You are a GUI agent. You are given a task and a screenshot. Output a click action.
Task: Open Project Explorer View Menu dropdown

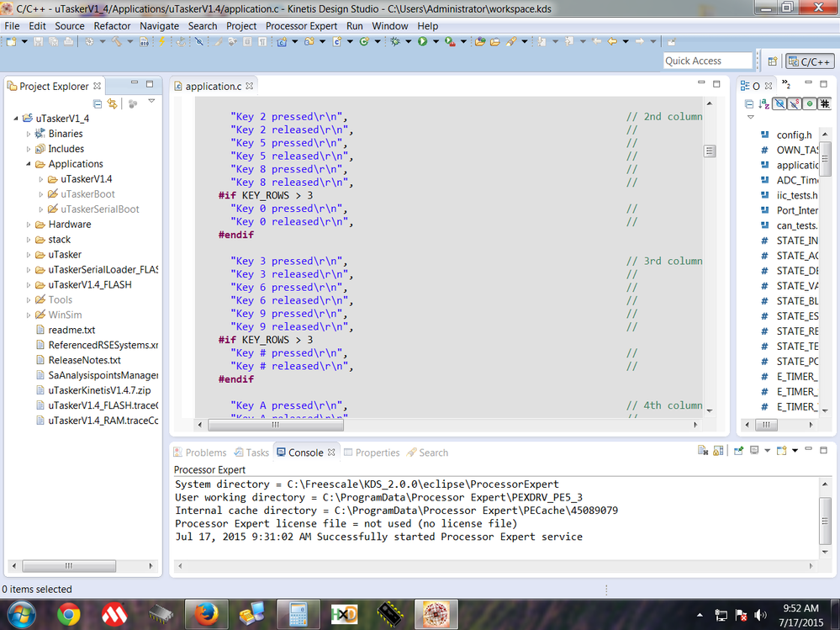tap(151, 101)
